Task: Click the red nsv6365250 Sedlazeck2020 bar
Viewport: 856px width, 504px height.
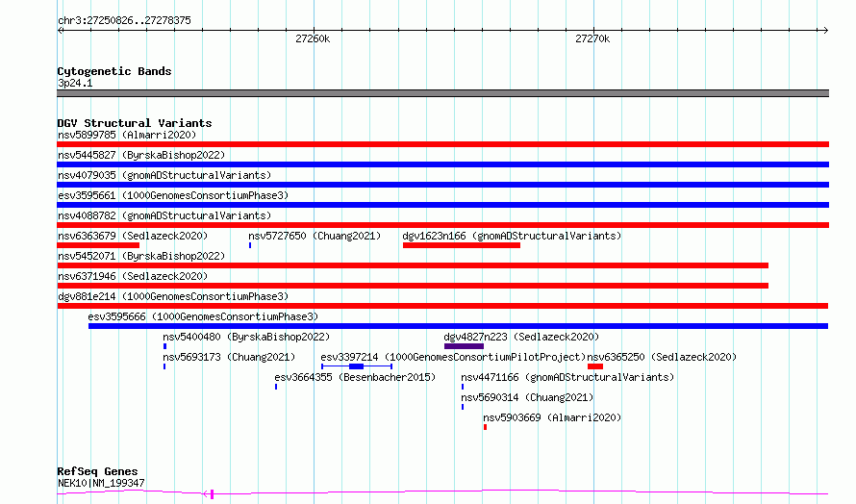Action: 595,366
